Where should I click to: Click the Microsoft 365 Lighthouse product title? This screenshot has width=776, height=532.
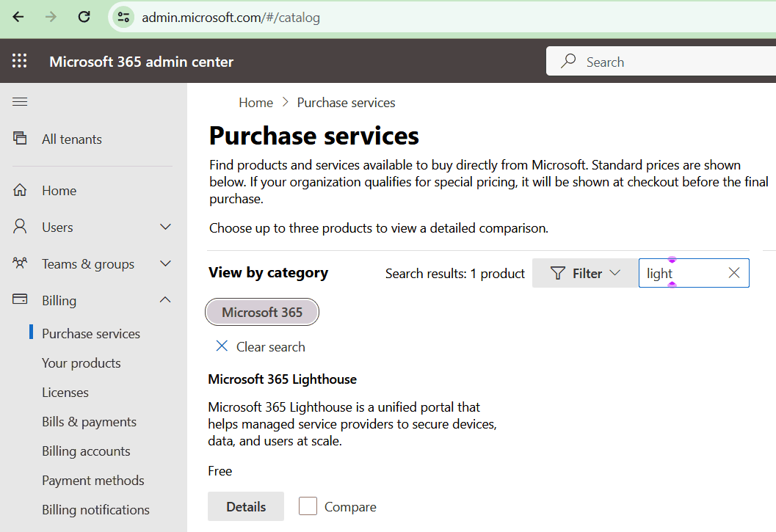pos(282,379)
